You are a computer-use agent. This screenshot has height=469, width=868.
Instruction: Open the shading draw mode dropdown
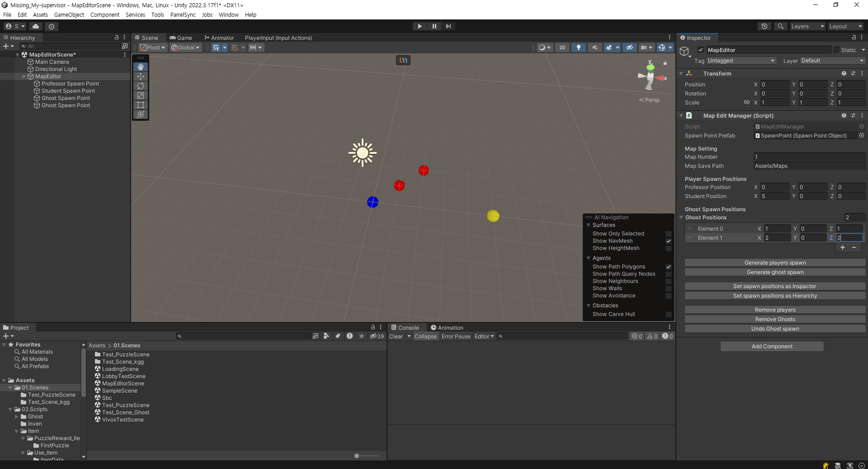point(544,47)
